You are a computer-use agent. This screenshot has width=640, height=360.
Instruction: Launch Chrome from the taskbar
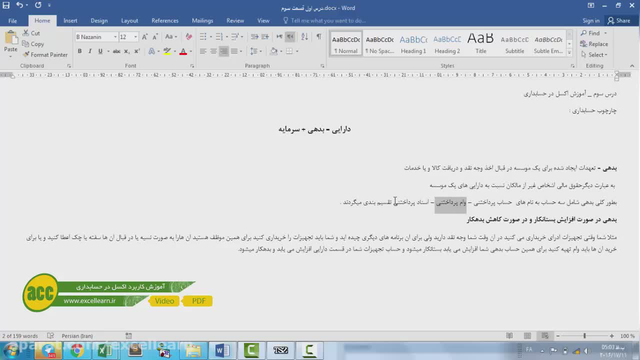pyautogui.click(x=76, y=350)
